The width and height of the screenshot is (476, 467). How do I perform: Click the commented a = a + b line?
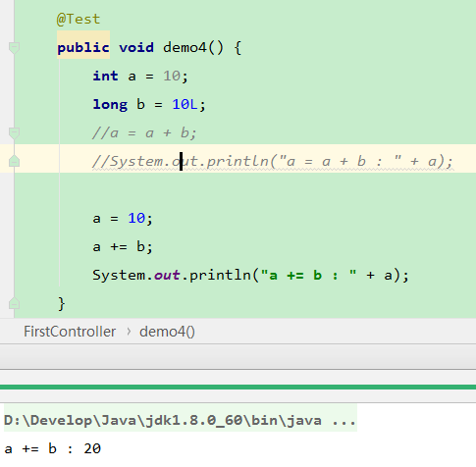pyautogui.click(x=144, y=133)
